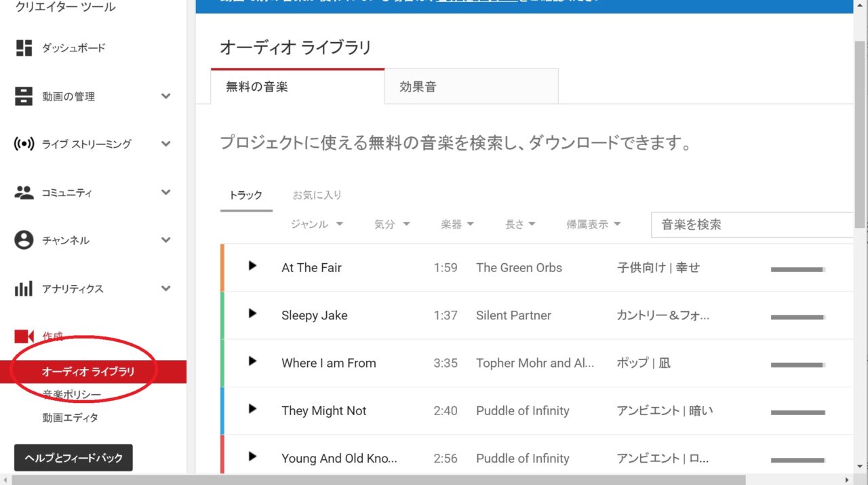The image size is (868, 485).
Task: Click the channel person icon
Action: point(24,240)
